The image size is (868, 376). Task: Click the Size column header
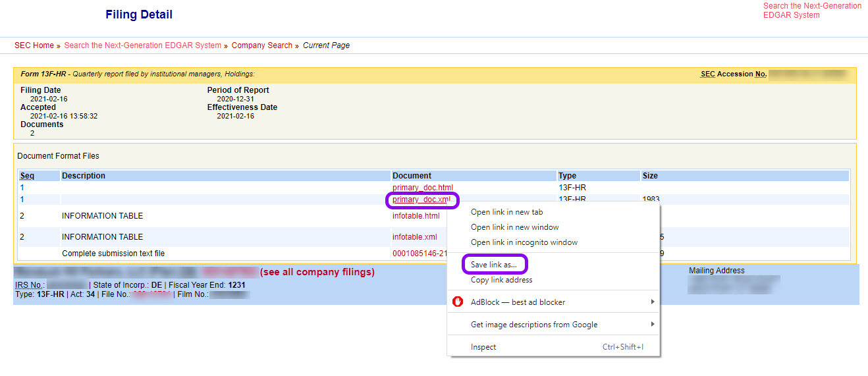coord(650,176)
